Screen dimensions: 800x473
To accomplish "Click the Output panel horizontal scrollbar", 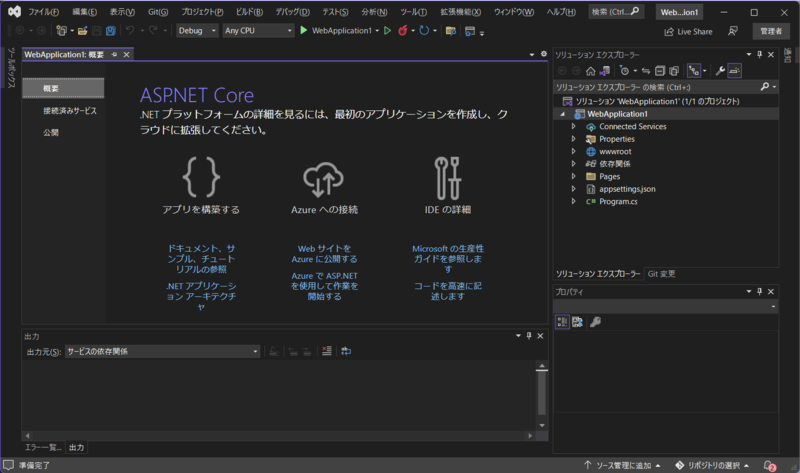I will pyautogui.click(x=279, y=436).
